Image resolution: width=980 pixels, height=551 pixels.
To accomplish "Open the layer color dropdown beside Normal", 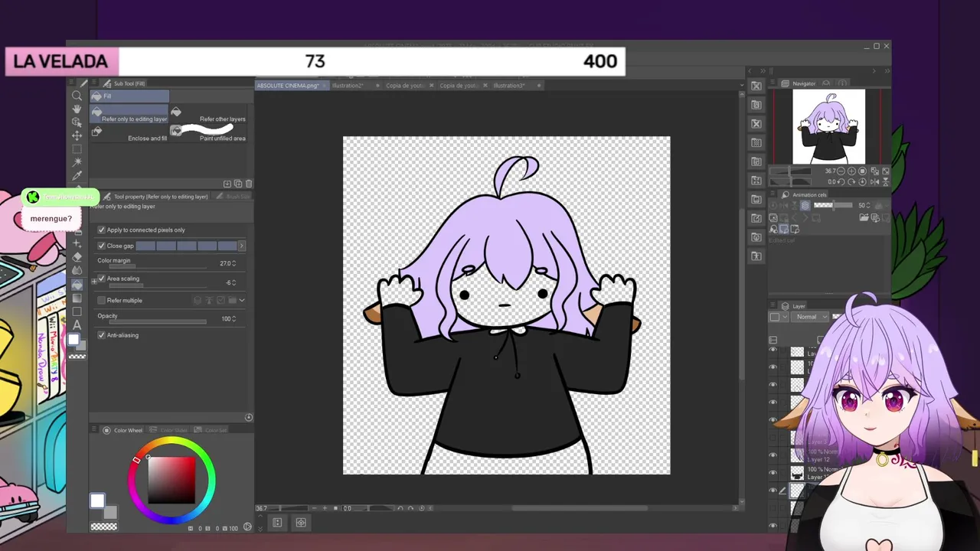I will (777, 317).
